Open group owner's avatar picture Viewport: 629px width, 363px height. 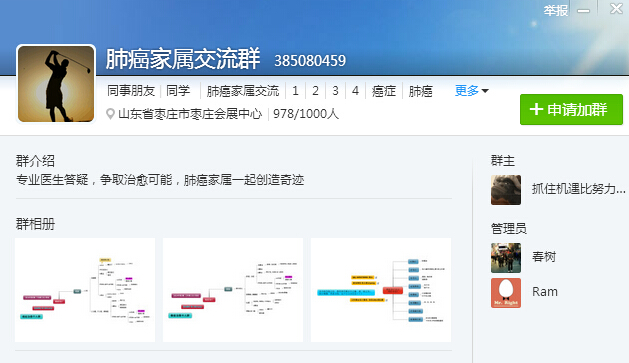506,190
